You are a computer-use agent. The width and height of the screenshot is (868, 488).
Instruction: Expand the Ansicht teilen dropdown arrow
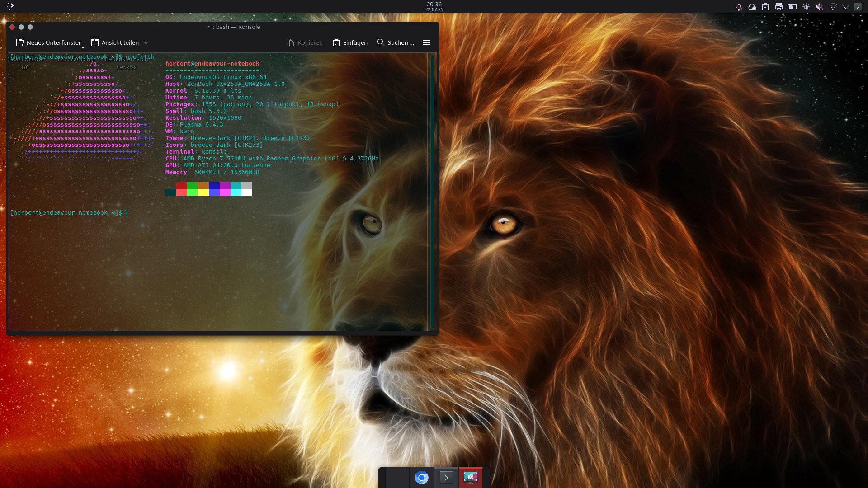pyautogui.click(x=146, y=42)
